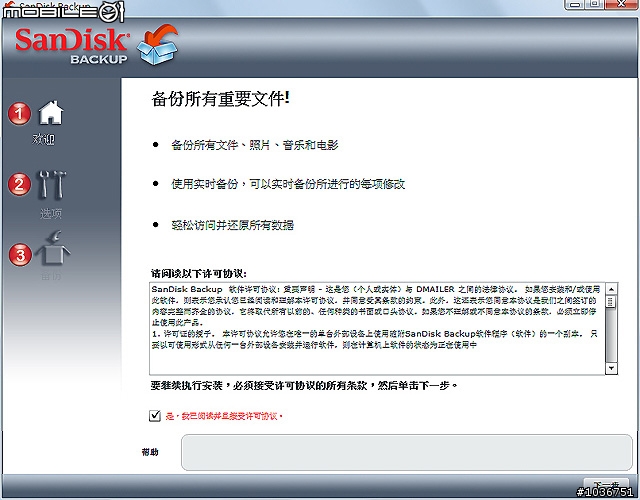Click the bullet text 备份所有文件、照片、音乐和电影
The image size is (640, 500).
(x=255, y=145)
